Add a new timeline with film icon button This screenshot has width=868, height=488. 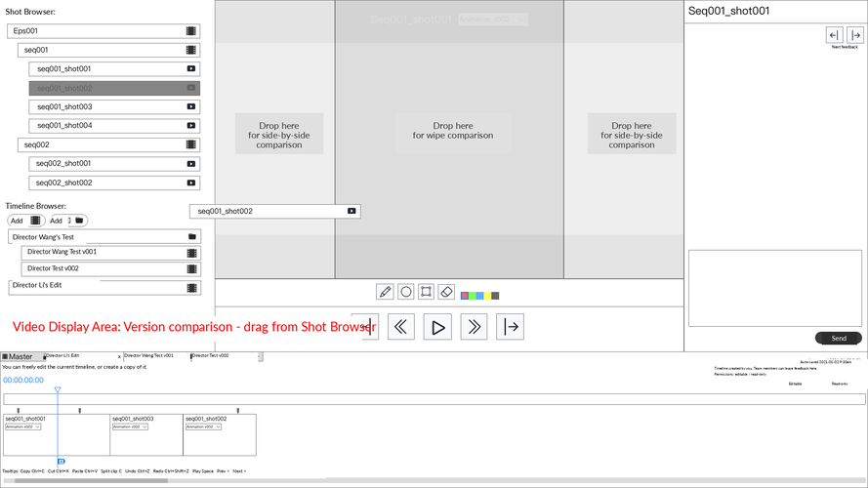(26, 221)
